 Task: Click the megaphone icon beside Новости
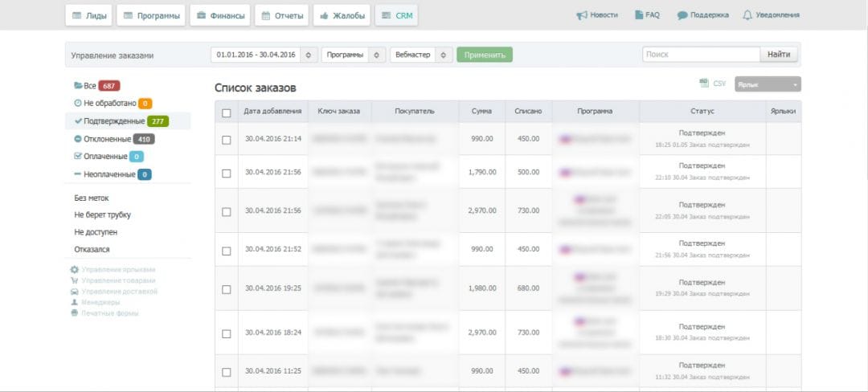pyautogui.click(x=581, y=15)
